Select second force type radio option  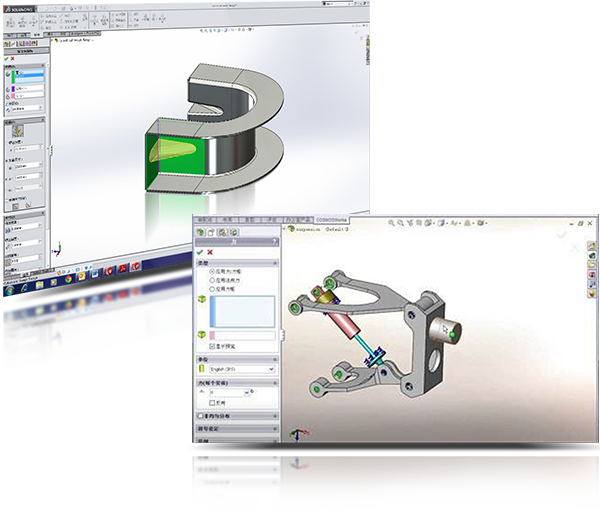pos(212,281)
